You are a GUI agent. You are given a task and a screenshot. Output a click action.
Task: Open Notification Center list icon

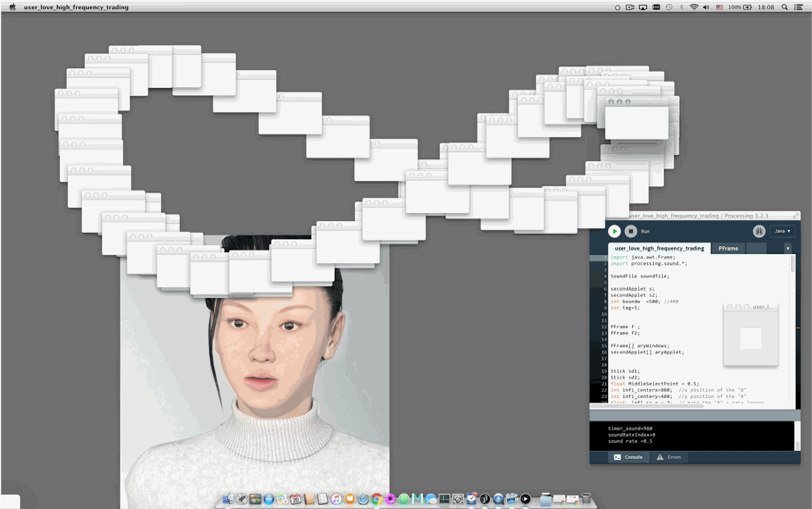(798, 7)
